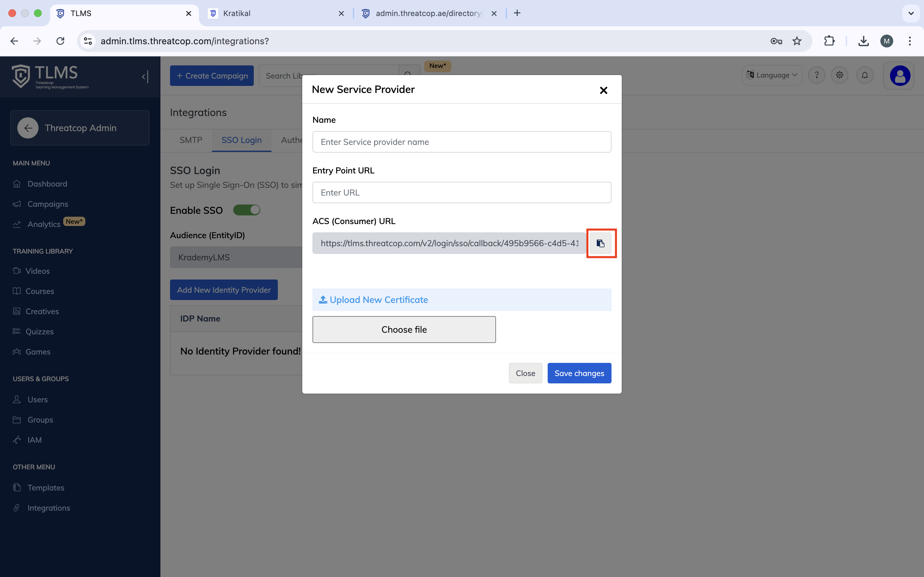The height and width of the screenshot is (577, 924).
Task: Copy the ACS Consumer URL
Action: click(x=600, y=244)
